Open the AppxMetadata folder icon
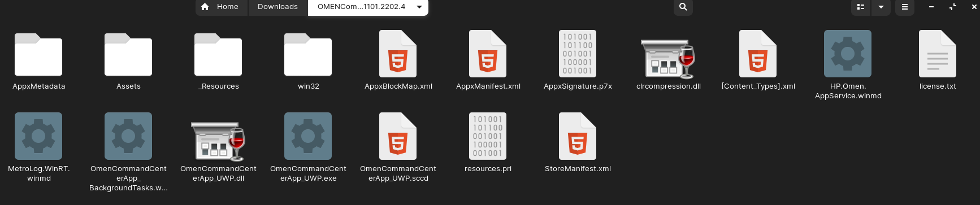The height and width of the screenshot is (205, 980). pos(38,54)
